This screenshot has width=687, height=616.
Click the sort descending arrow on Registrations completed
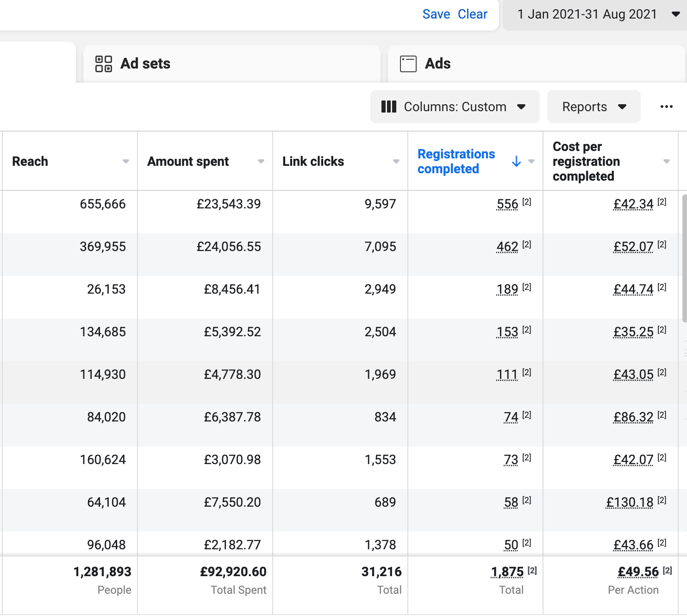[x=516, y=162]
